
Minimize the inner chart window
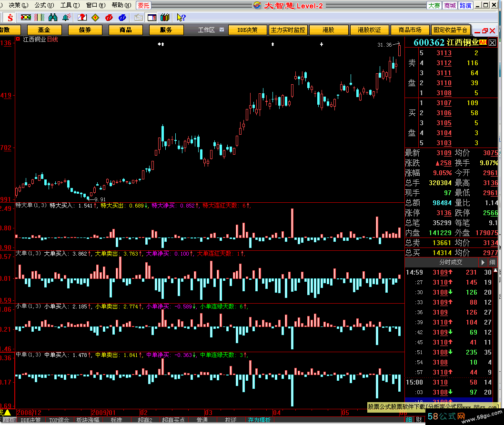477,31
